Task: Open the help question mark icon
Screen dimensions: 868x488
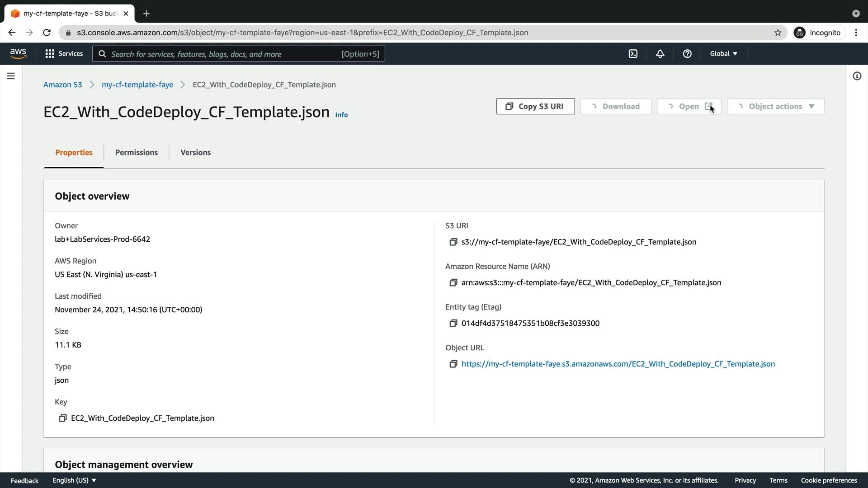Action: pyautogui.click(x=687, y=54)
